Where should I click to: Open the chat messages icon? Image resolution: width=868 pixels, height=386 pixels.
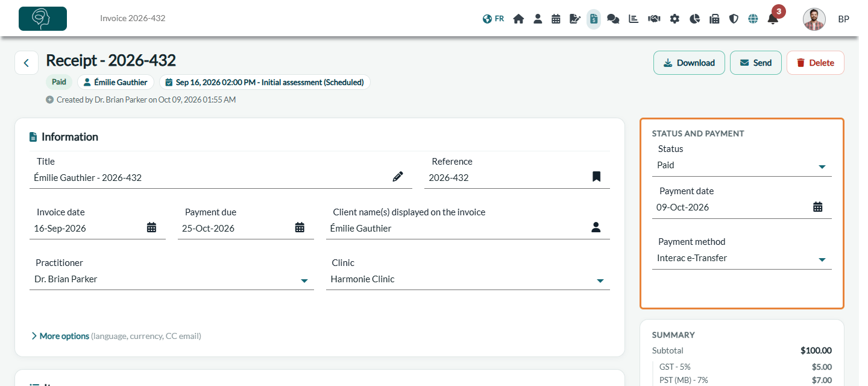coord(613,19)
